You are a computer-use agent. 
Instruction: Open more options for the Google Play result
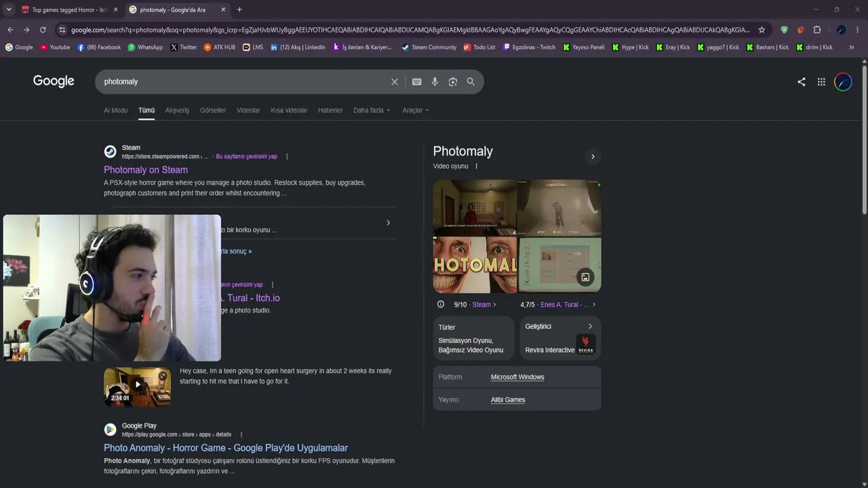[241, 434]
